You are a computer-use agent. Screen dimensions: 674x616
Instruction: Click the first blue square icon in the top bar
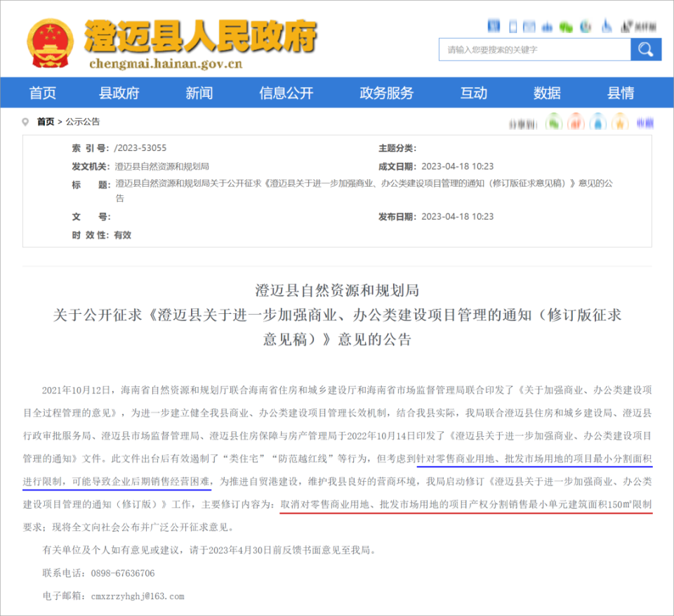(x=494, y=26)
